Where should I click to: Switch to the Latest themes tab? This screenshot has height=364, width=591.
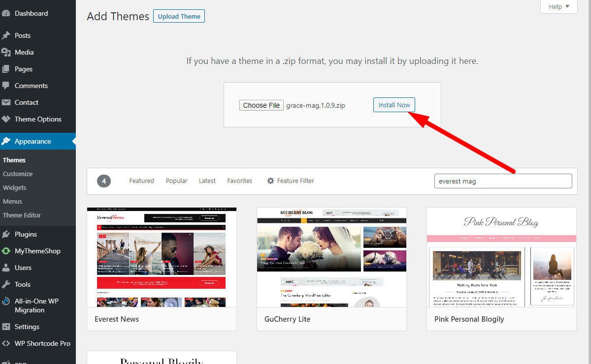207,181
